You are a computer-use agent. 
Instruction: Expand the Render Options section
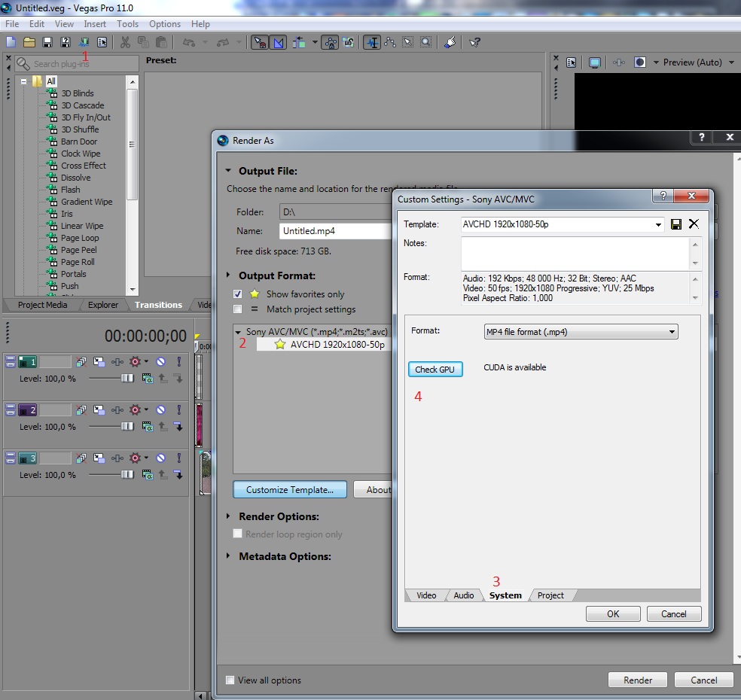point(228,516)
